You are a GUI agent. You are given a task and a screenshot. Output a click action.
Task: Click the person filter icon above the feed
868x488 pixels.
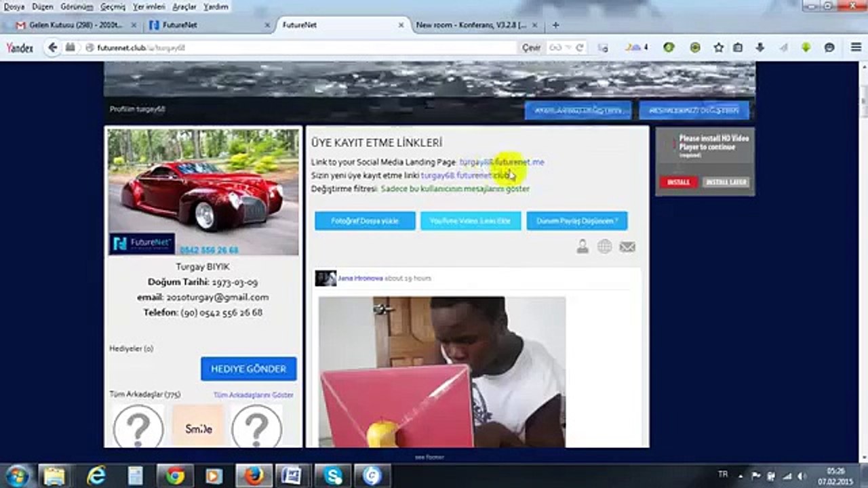click(x=583, y=247)
